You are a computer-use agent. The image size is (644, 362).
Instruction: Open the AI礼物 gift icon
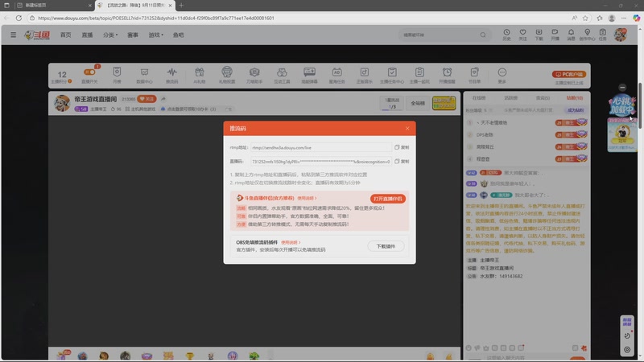click(x=199, y=75)
